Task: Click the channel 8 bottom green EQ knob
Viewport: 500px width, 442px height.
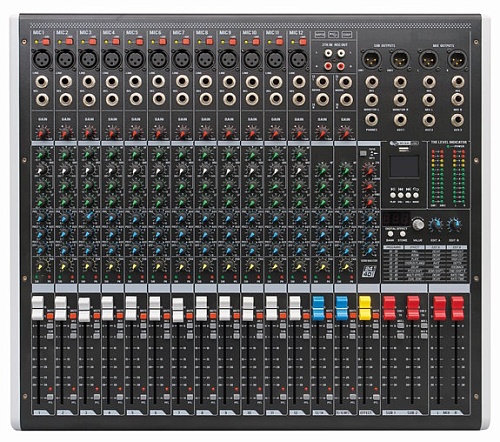Action: pos(205,202)
